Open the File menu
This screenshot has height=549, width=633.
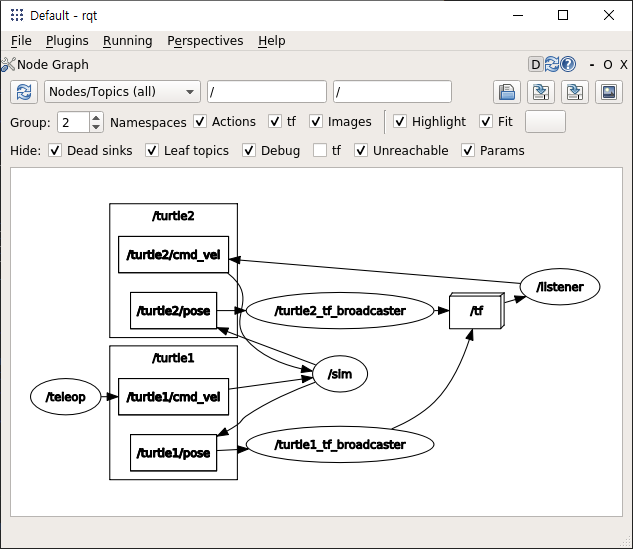click(x=21, y=41)
